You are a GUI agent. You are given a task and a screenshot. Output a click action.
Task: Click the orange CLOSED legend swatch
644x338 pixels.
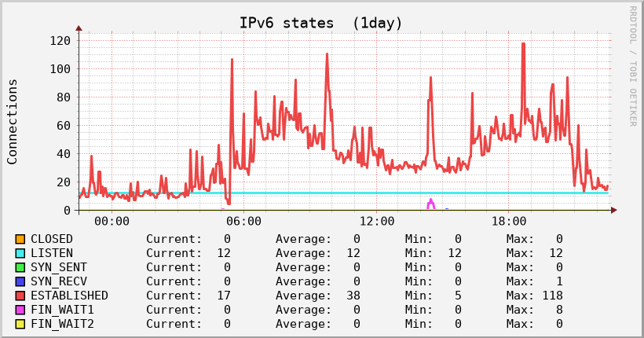tap(20, 239)
